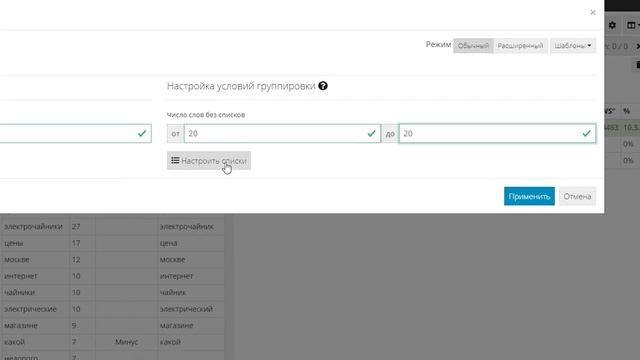Apply settings with the Применить button
The height and width of the screenshot is (360, 640).
pyautogui.click(x=529, y=196)
